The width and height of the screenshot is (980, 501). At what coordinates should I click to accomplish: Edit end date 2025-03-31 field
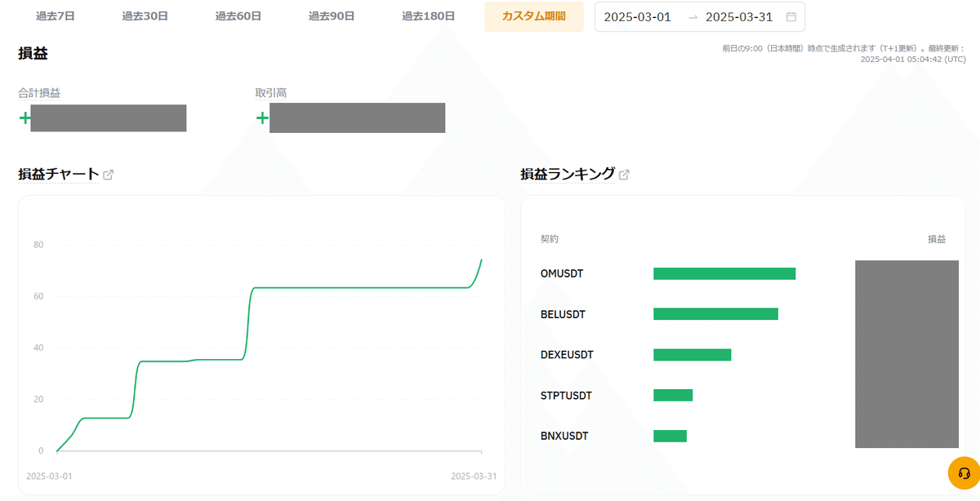click(739, 17)
